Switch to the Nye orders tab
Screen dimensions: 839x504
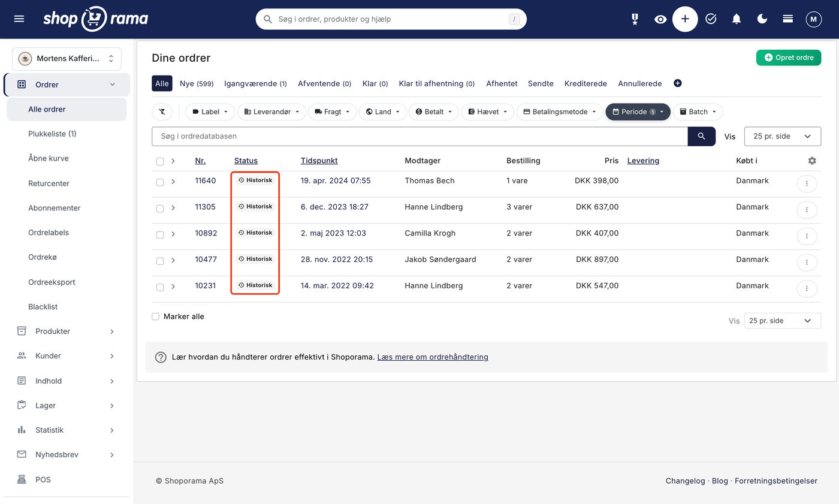(x=197, y=84)
